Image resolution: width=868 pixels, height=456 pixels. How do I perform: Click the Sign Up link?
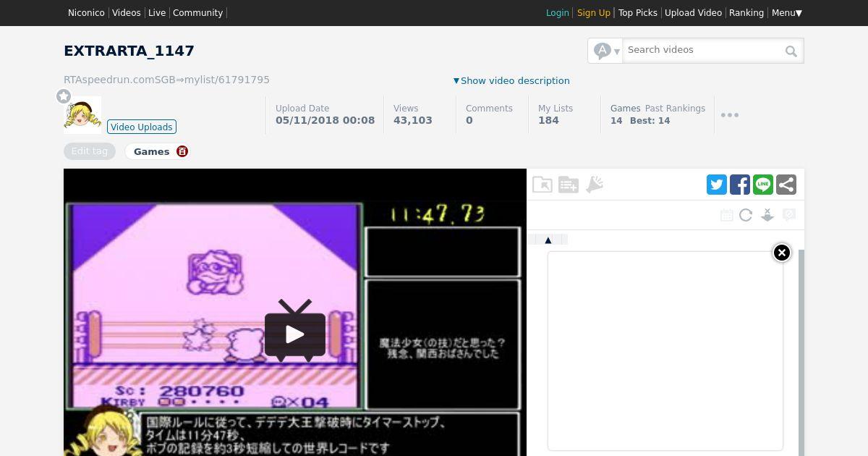pos(594,13)
